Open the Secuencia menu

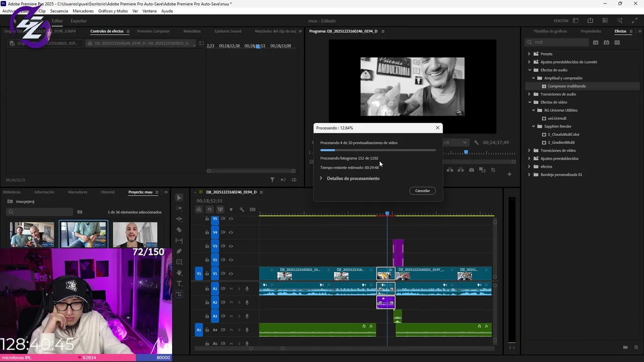pos(59,11)
